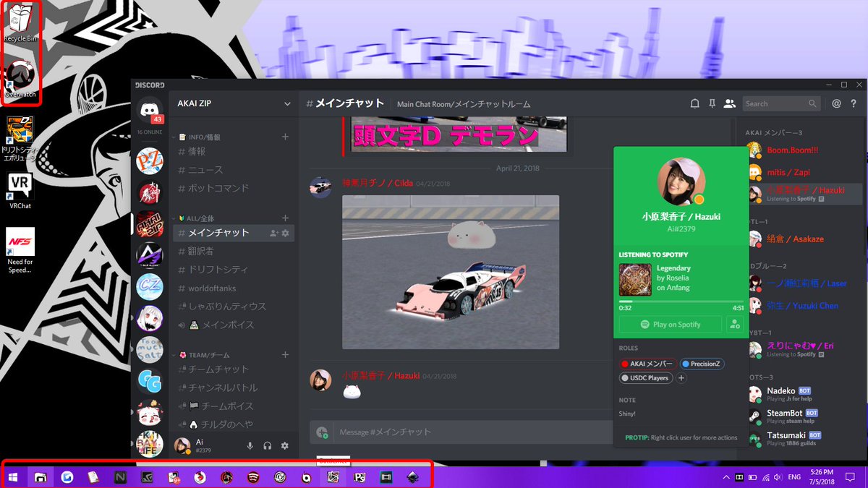Open user settings gear beside Ai

tap(285, 446)
